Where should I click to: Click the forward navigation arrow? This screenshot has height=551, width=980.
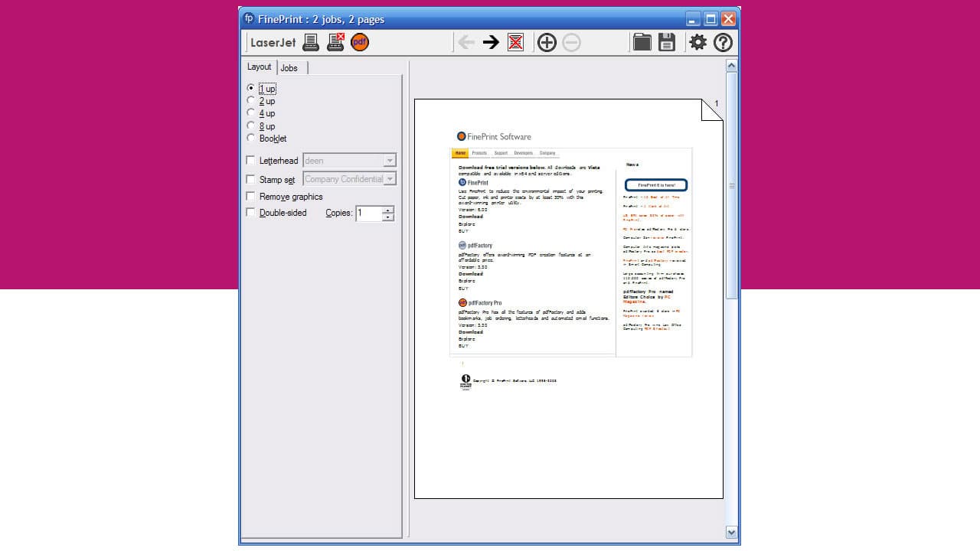491,42
